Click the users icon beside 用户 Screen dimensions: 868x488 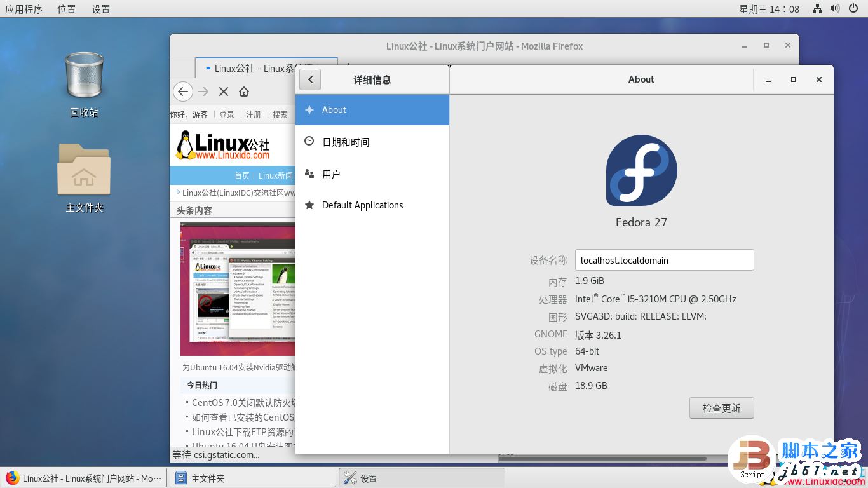tap(309, 173)
